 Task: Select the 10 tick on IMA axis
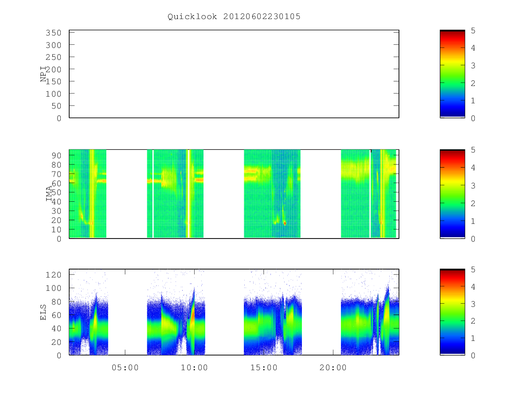[x=56, y=230]
